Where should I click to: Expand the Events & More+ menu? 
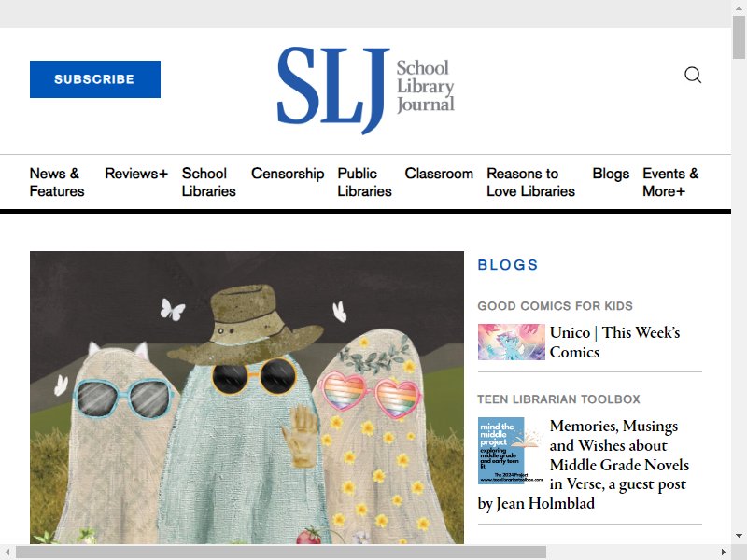click(670, 182)
